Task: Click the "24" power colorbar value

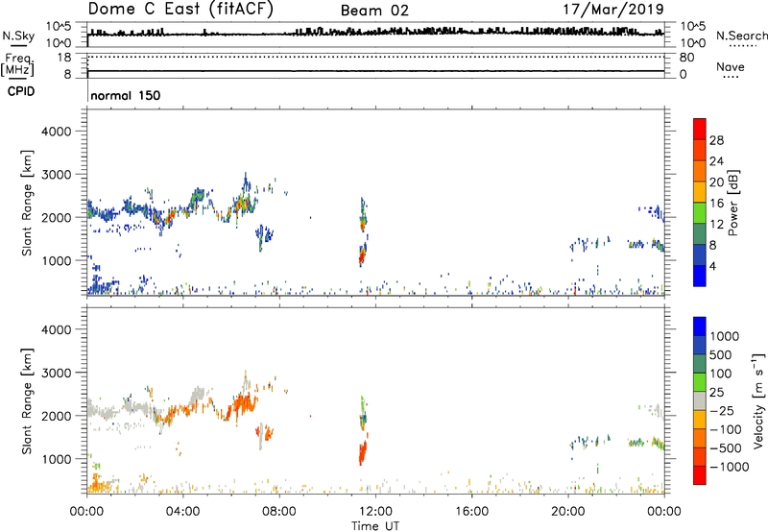Action: [716, 161]
